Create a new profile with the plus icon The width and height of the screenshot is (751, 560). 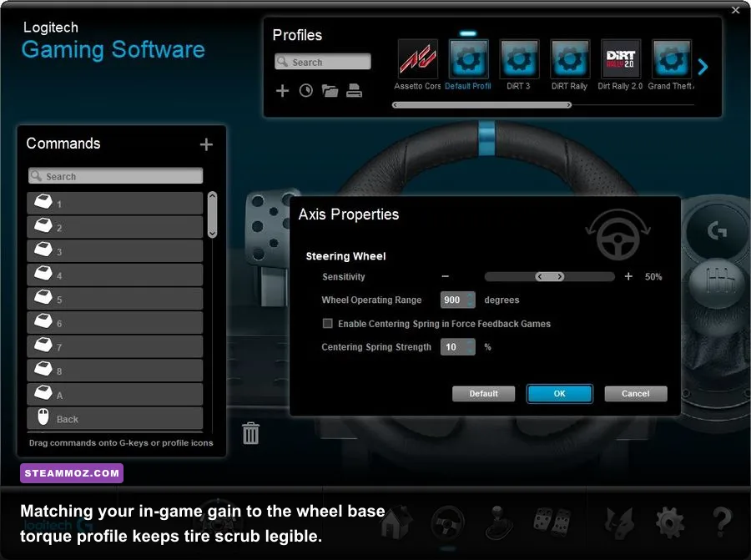tap(283, 90)
